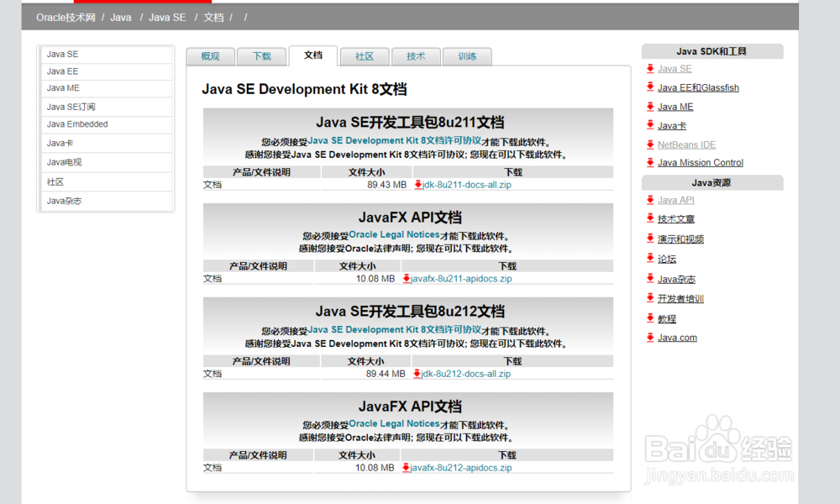The width and height of the screenshot is (840, 504).
Task: Click the red arrow icon beside Java SE in sidebar
Action: click(650, 69)
